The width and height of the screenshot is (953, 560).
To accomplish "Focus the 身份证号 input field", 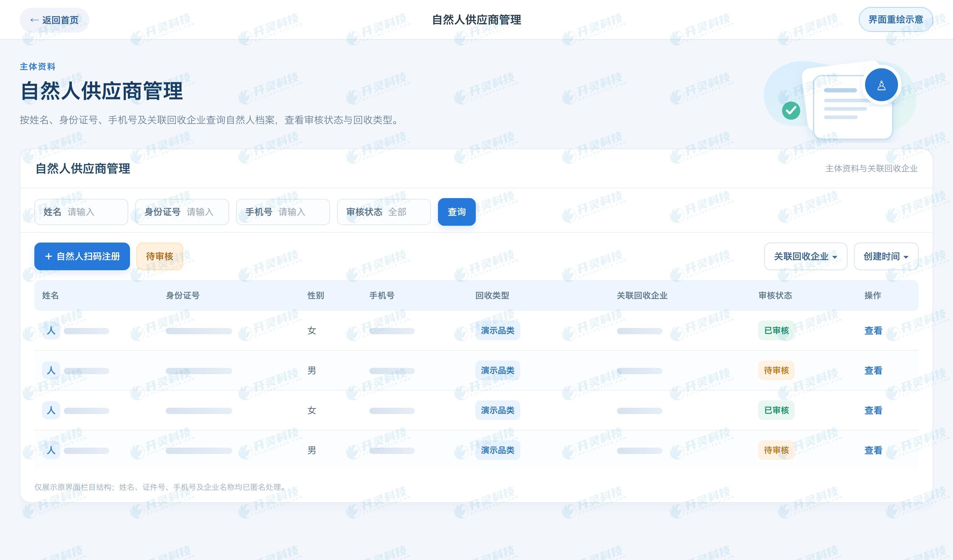I will coord(182,212).
